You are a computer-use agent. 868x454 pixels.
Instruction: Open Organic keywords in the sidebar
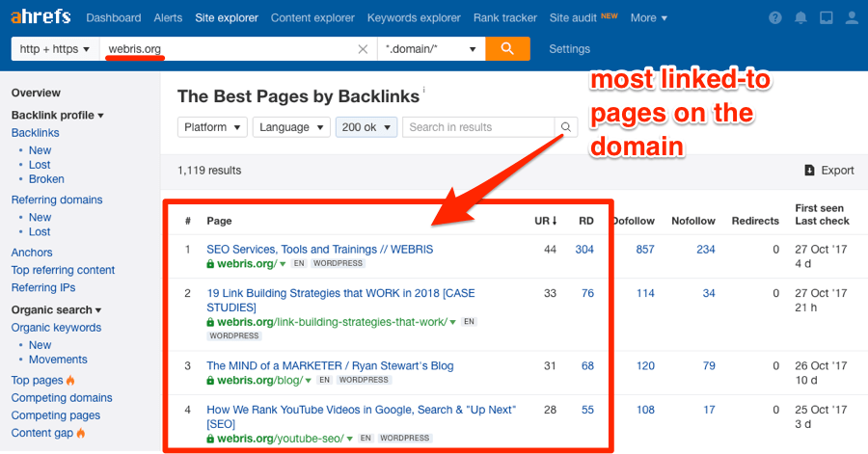pos(56,328)
